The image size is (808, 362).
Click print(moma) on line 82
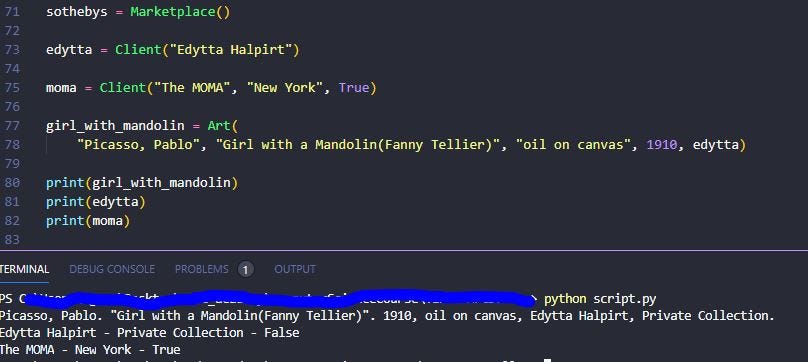click(88, 221)
